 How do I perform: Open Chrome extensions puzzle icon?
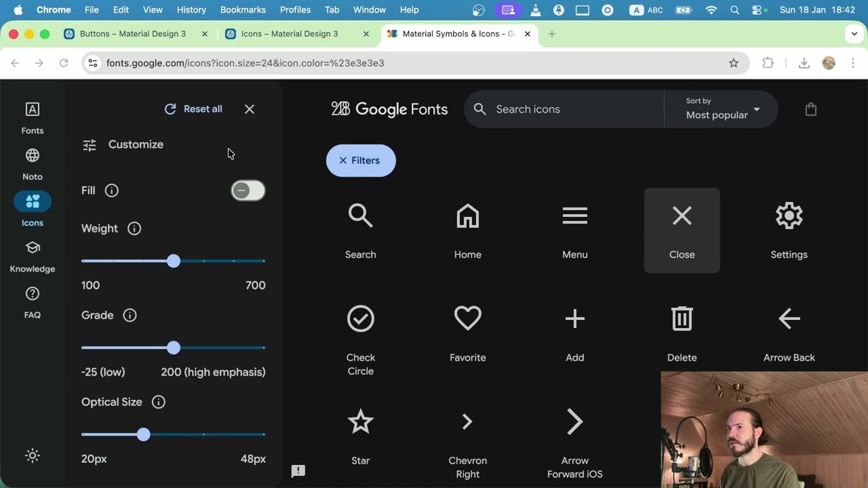768,63
